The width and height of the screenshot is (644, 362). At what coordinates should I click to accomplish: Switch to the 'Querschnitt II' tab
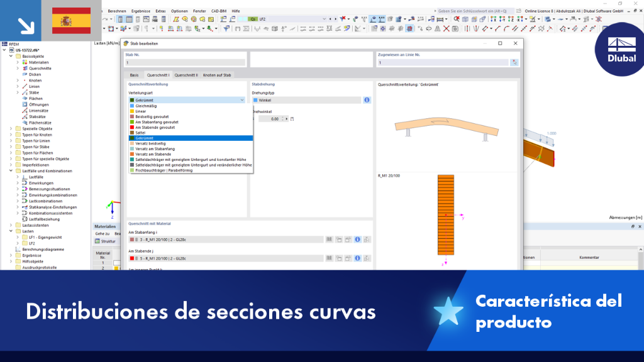coord(186,75)
